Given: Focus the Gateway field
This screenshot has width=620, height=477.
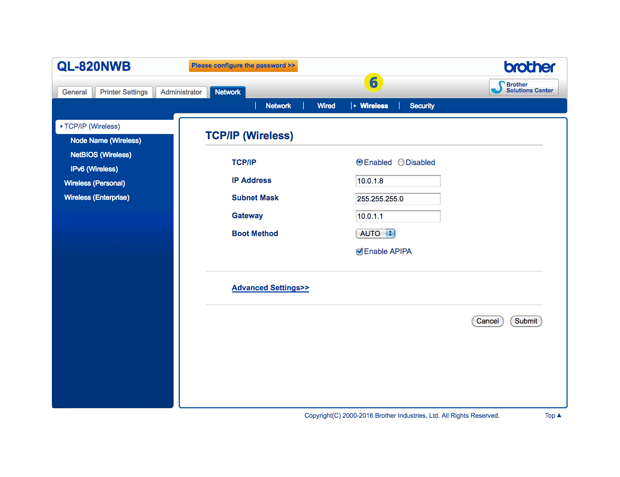Looking at the screenshot, I should pos(398,216).
